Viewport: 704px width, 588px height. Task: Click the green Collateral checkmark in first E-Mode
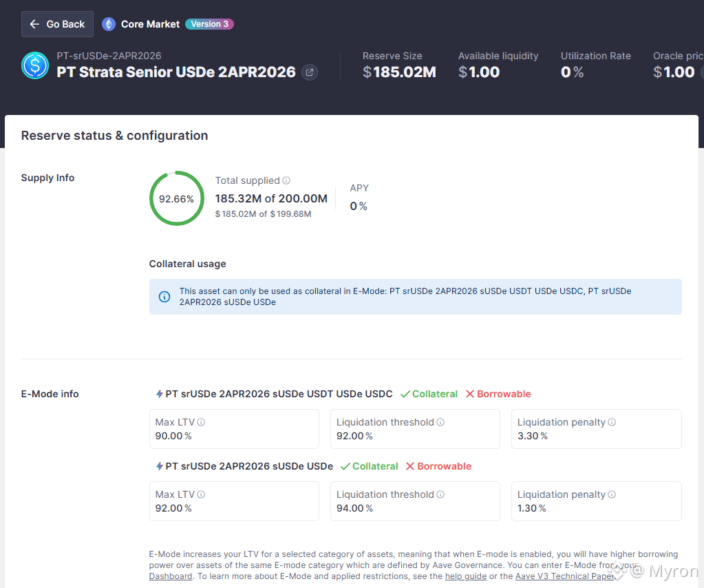[x=405, y=394]
